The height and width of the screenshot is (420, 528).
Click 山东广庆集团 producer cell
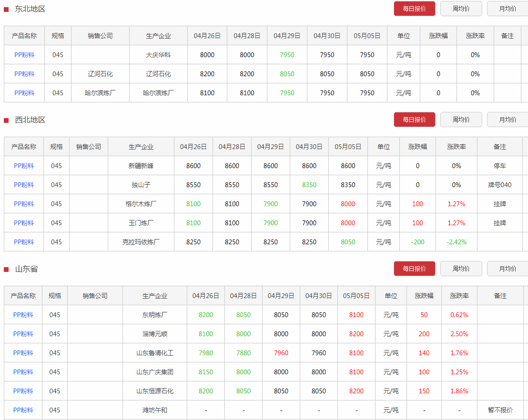pyautogui.click(x=154, y=372)
